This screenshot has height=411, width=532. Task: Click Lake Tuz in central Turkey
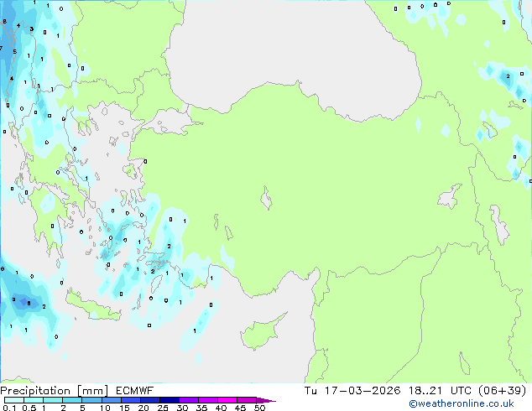267,200
